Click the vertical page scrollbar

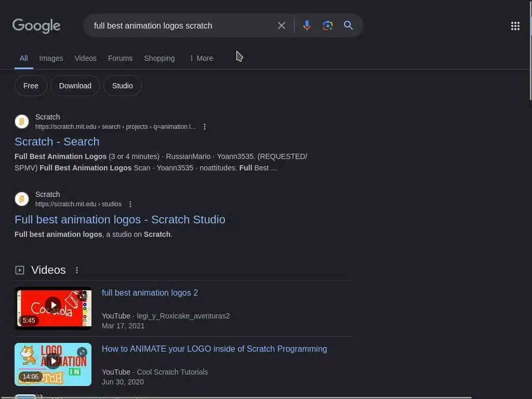[530, 51]
